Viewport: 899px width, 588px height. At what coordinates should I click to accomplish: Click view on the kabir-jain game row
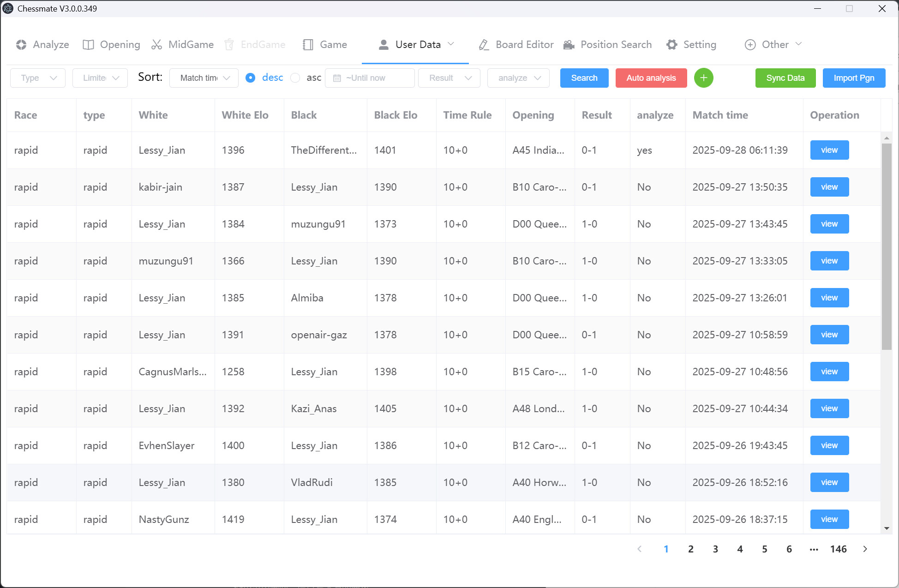coord(829,187)
